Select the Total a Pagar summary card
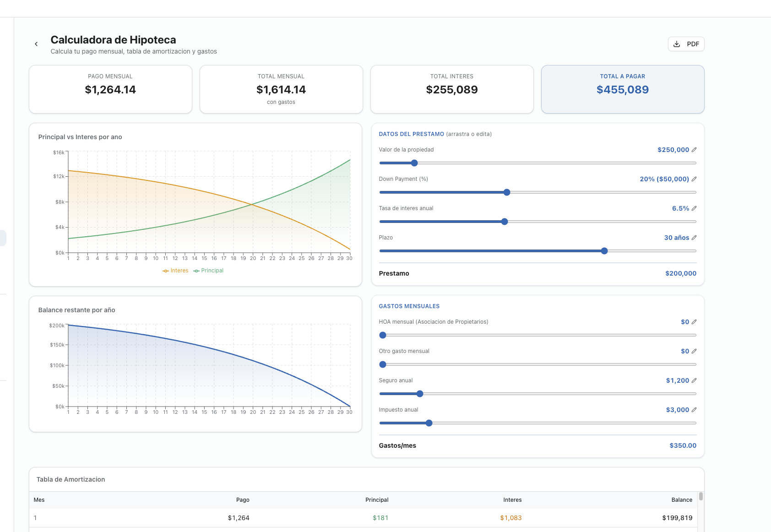Viewport: 771px width, 532px height. coord(622,89)
